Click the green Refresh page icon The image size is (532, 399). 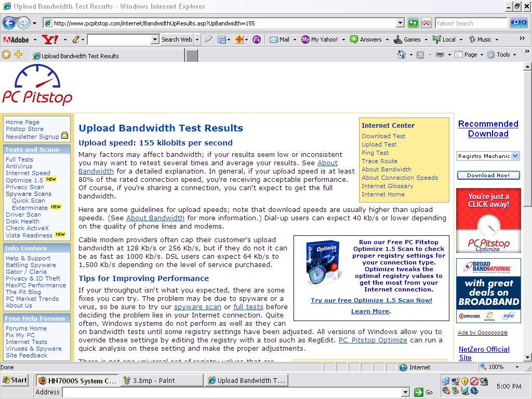(413, 23)
